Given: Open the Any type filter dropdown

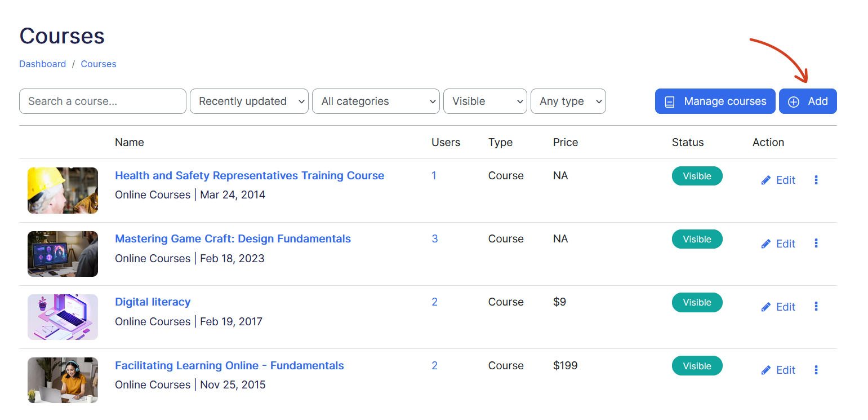Looking at the screenshot, I should (x=568, y=101).
